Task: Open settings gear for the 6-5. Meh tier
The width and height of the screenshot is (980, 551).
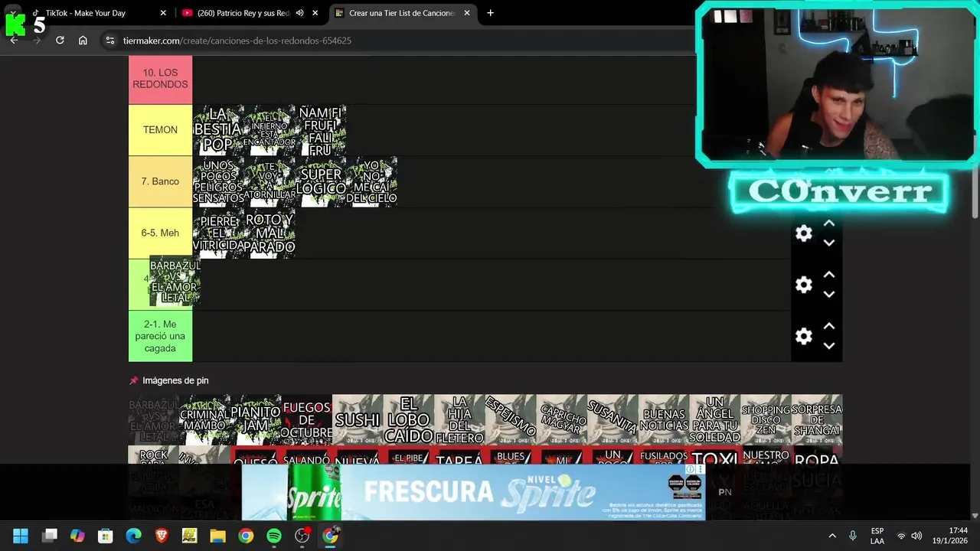Action: tap(803, 233)
